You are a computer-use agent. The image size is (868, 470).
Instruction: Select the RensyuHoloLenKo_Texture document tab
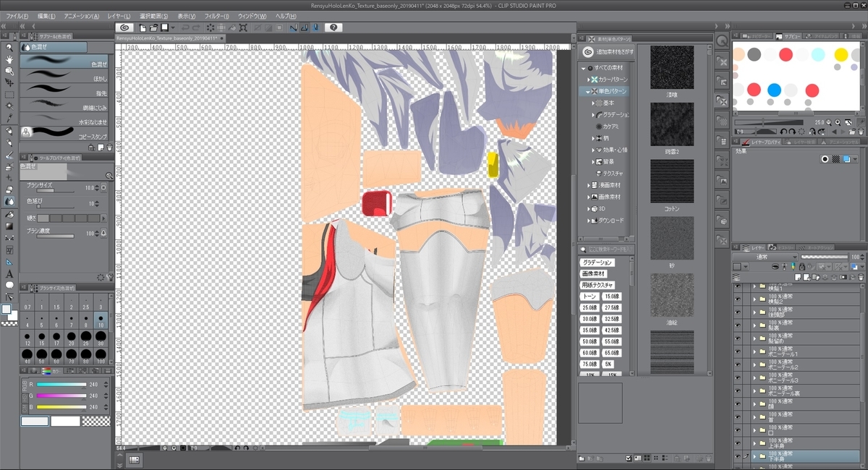point(171,37)
